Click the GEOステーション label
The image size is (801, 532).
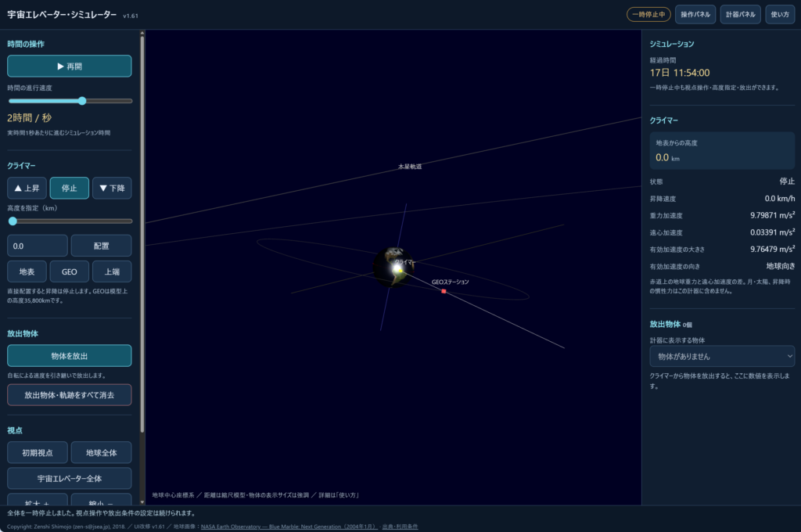click(450, 282)
